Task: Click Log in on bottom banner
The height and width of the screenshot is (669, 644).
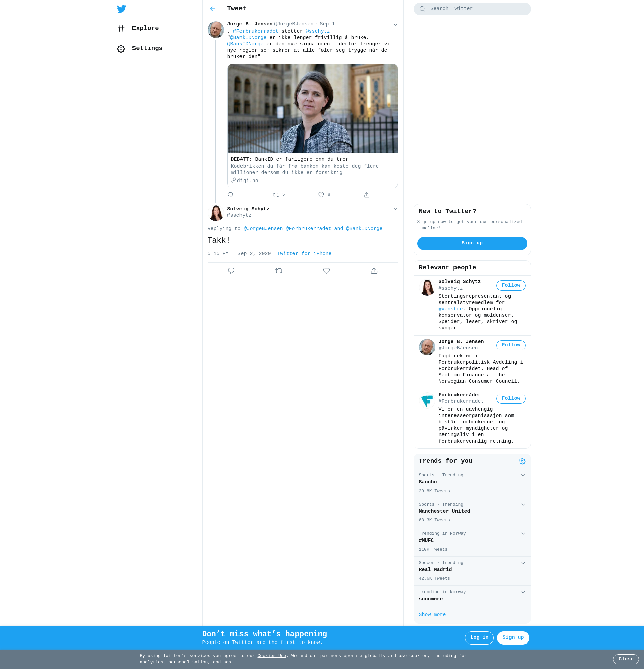Action: click(x=479, y=637)
